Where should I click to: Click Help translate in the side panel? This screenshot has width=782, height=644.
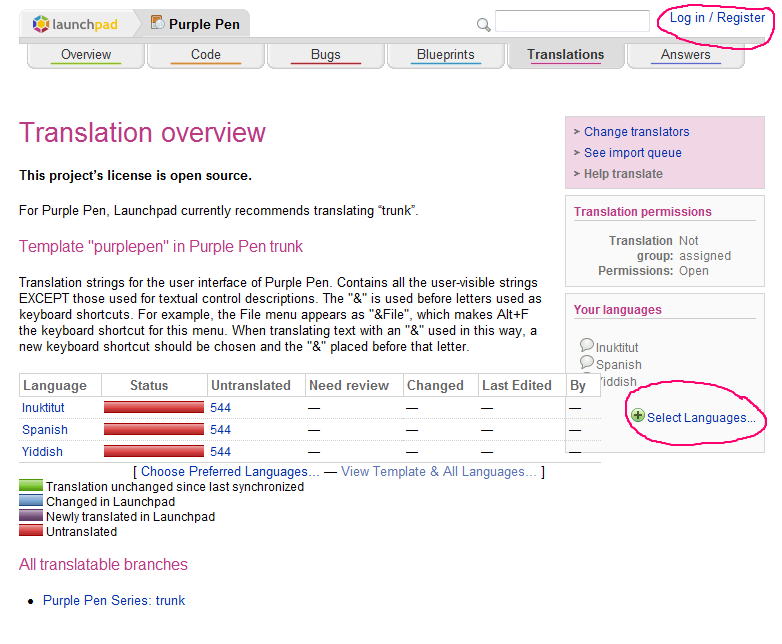point(623,174)
